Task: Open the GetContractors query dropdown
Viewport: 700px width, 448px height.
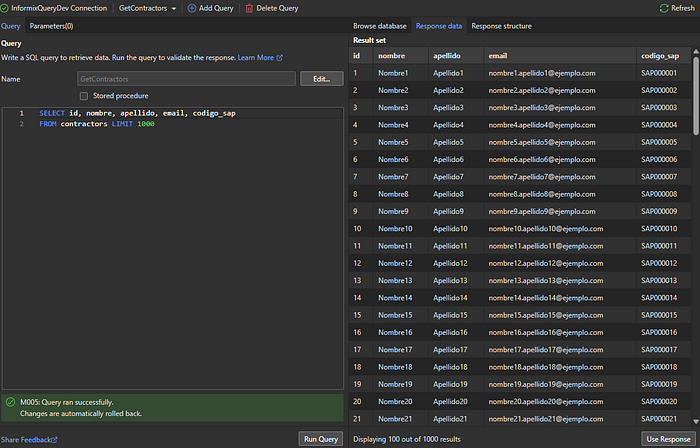Action: pyautogui.click(x=147, y=8)
